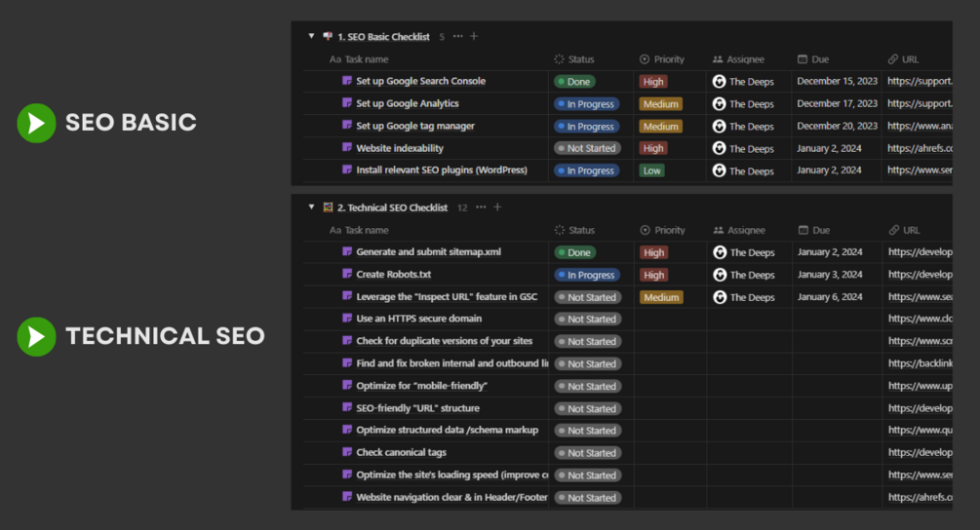Open three-dot menu for SEO Basic Checklist group
This screenshot has width=980, height=530.
point(458,37)
